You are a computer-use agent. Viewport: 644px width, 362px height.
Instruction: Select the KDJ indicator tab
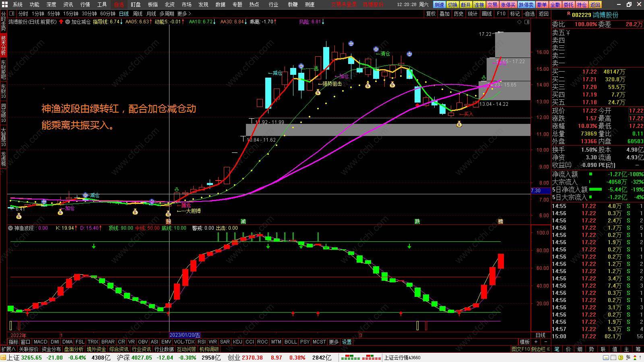(x=237, y=342)
